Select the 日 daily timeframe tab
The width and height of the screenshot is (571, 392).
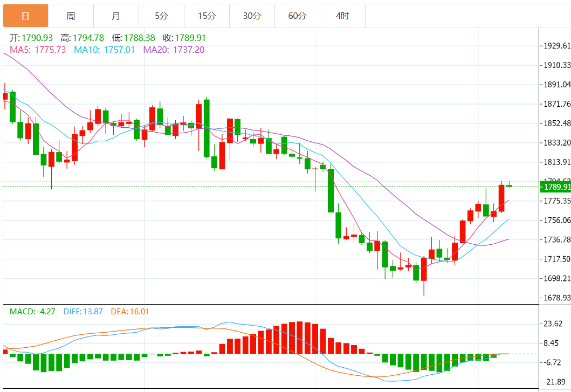(25, 16)
